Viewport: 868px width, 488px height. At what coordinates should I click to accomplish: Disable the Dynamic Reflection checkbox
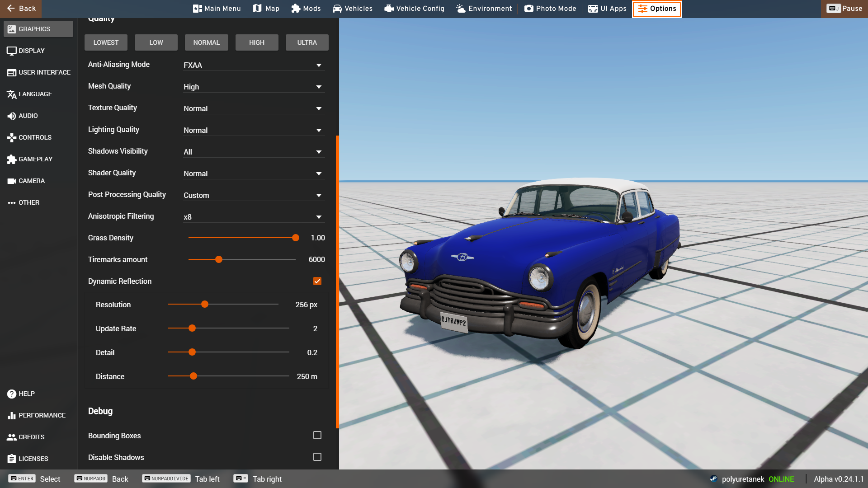(x=317, y=281)
